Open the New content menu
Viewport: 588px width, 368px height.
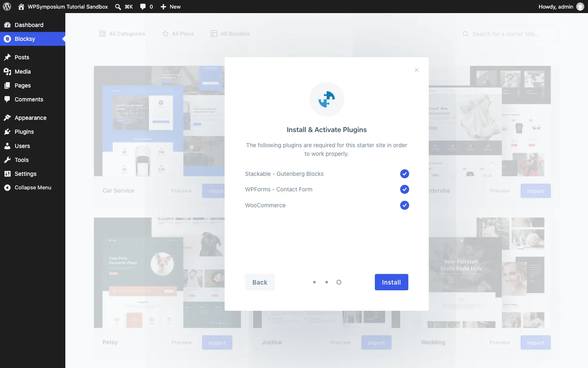coord(171,7)
